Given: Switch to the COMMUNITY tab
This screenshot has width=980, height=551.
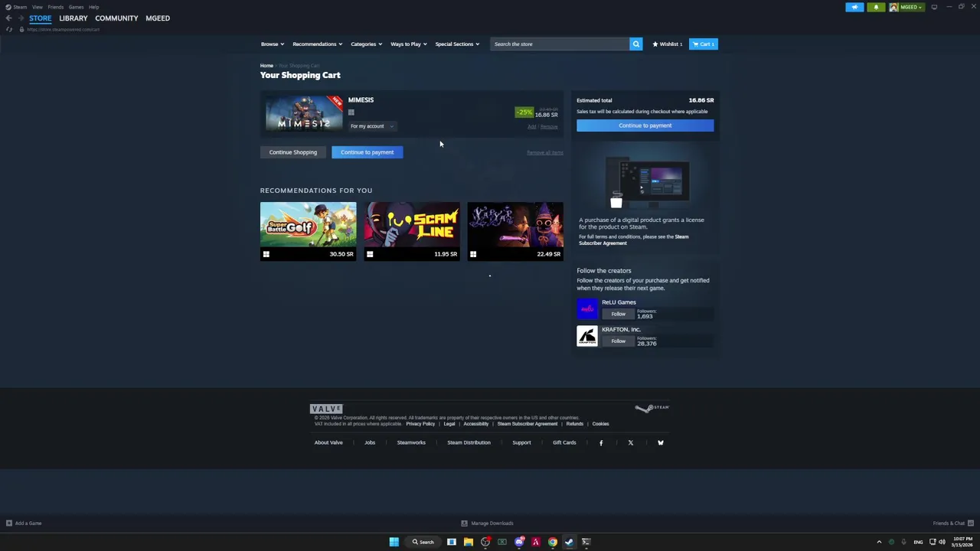Looking at the screenshot, I should [116, 18].
